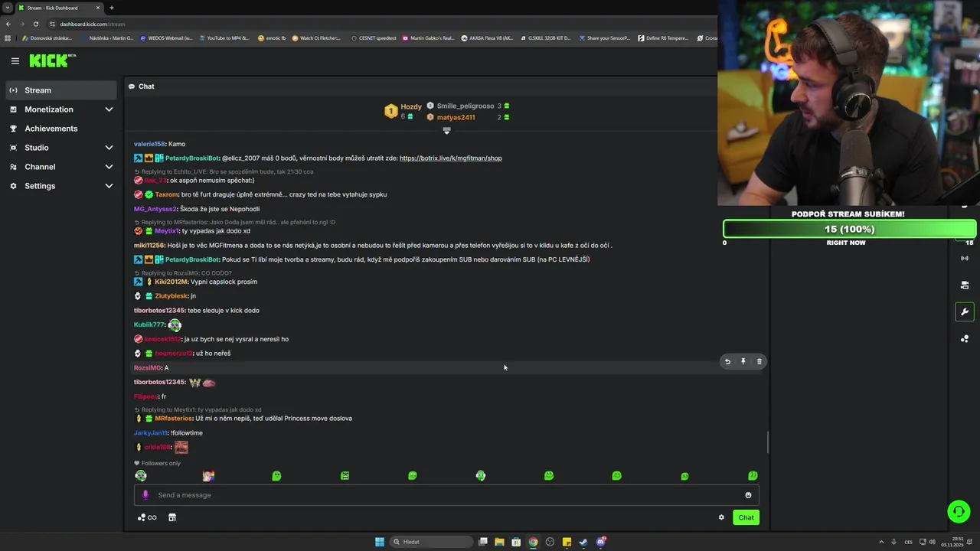This screenshot has height=551, width=980.
Task: Open the green support headset button
Action: [959, 510]
